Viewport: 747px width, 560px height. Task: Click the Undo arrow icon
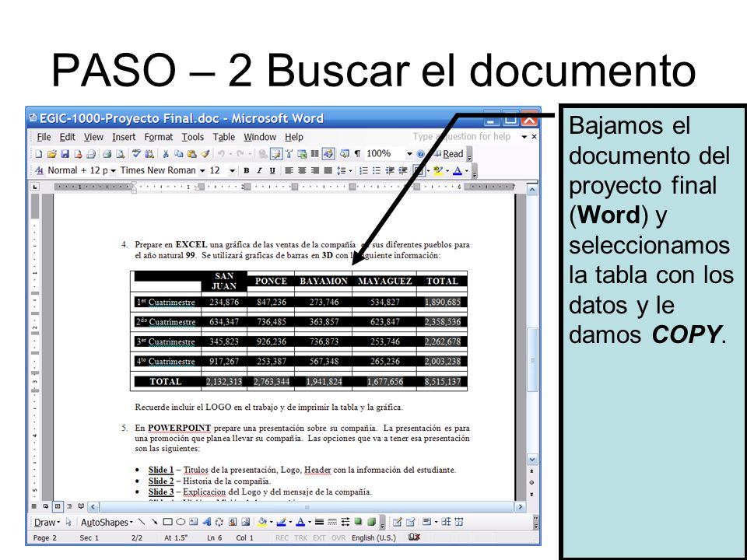221,154
